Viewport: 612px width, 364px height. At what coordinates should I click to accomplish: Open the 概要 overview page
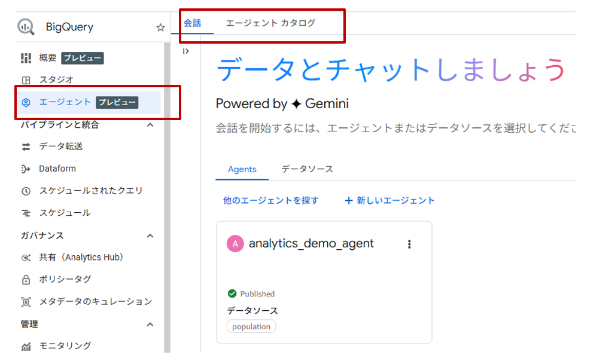pyautogui.click(x=48, y=58)
